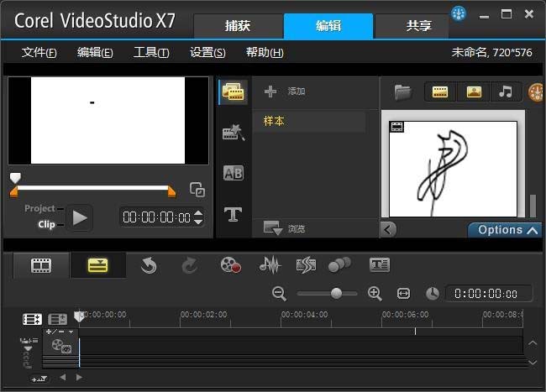
Task: Open the 编辑(E) menu
Action: click(95, 53)
